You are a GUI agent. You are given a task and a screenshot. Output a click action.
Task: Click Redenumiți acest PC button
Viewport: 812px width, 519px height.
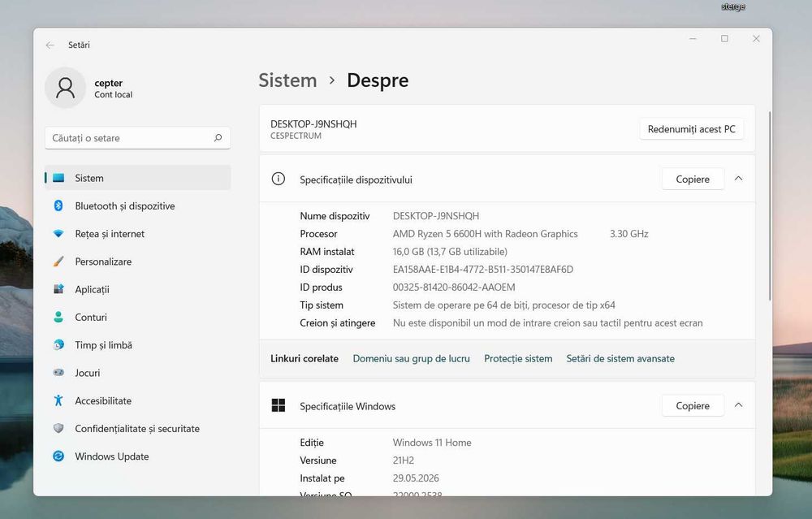(x=691, y=129)
